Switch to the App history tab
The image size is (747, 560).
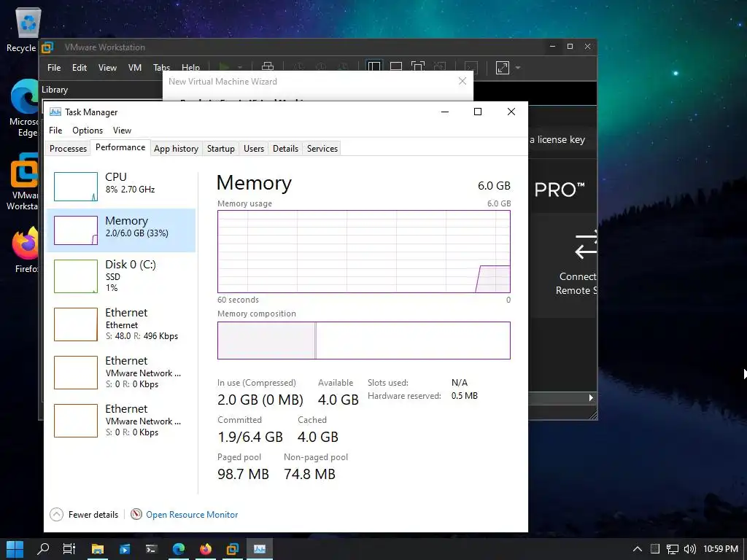click(176, 149)
